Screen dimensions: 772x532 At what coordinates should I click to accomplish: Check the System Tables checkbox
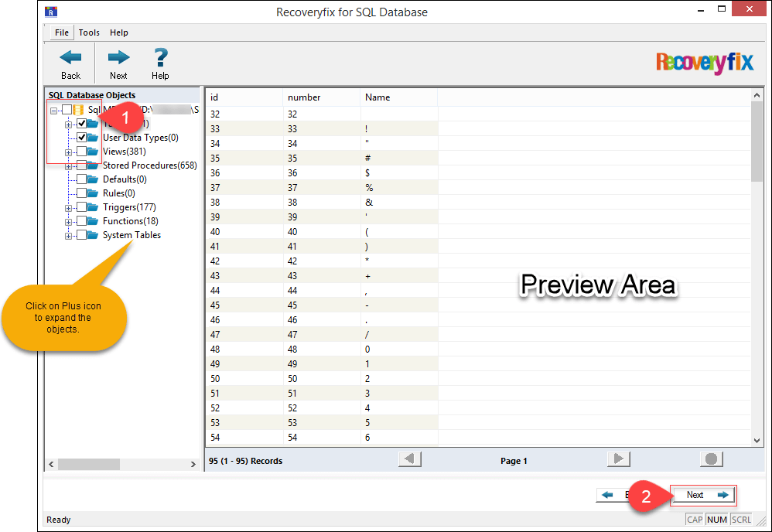tap(82, 235)
